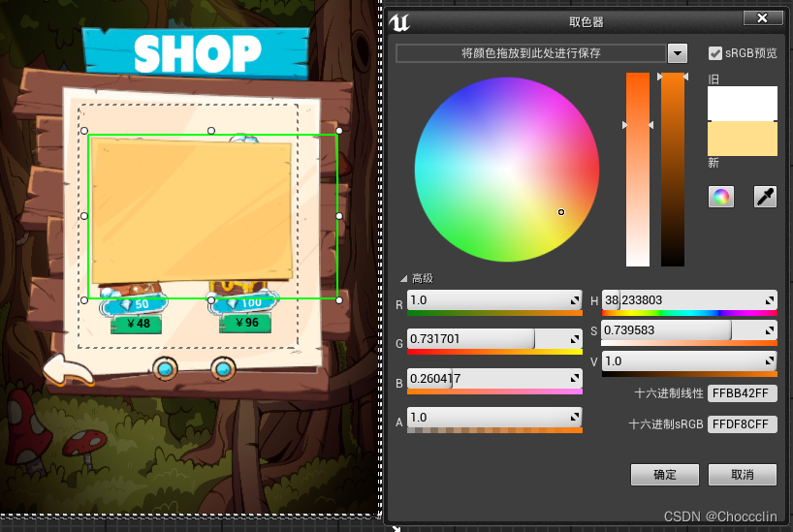The height and width of the screenshot is (532, 793).
Task: Click the saved colors drop area bar
Action: 531,53
